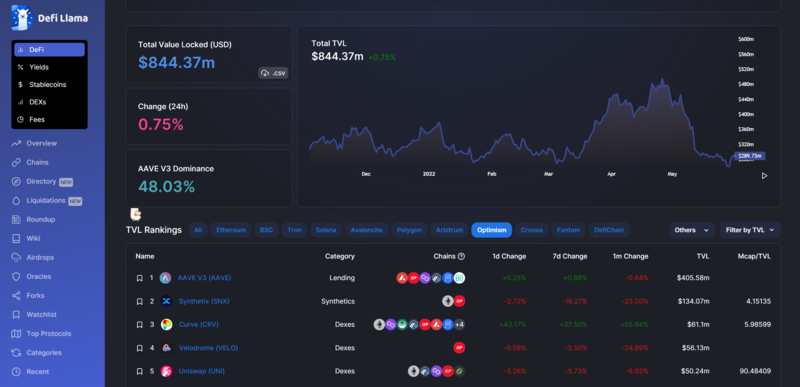
Task: Filter rankings by Avalanche
Action: click(x=367, y=230)
